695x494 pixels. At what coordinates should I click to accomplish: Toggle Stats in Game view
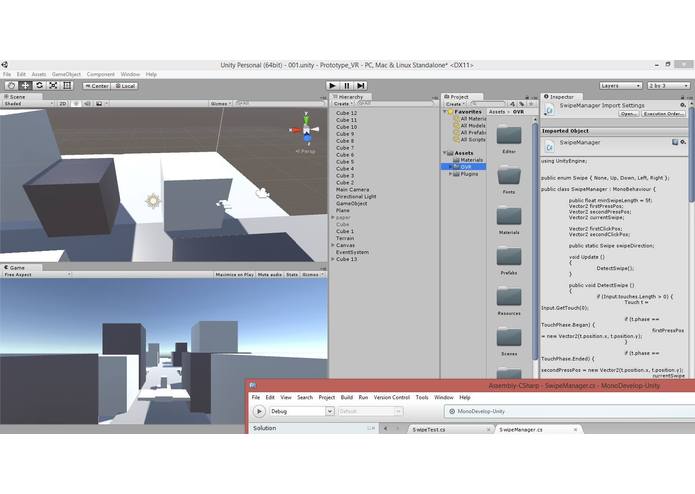pyautogui.click(x=292, y=275)
